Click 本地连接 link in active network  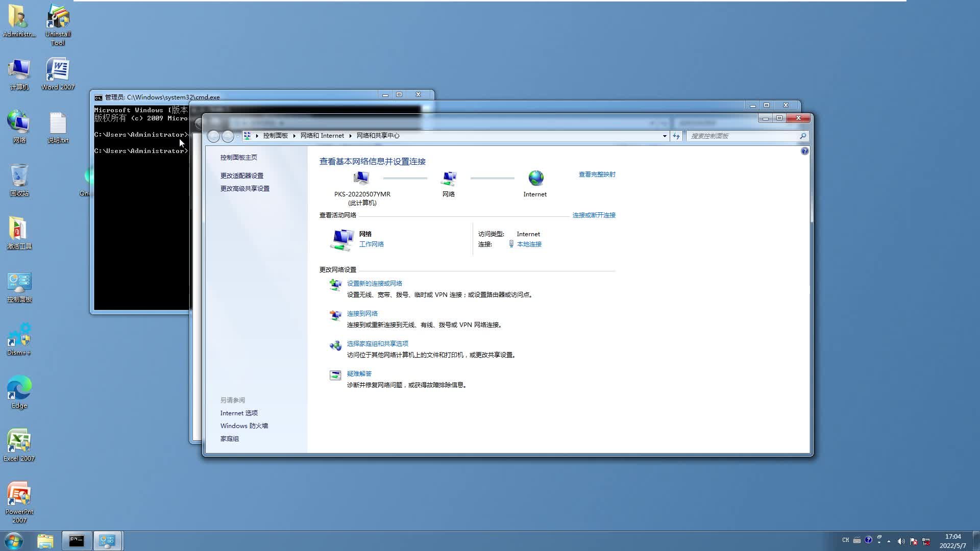(x=529, y=243)
